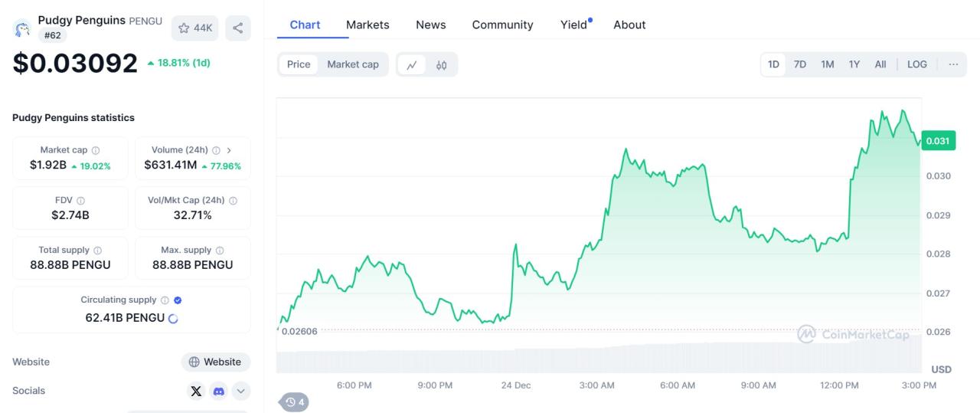Open Max. supply info icon
The height and width of the screenshot is (413, 980).
(220, 251)
